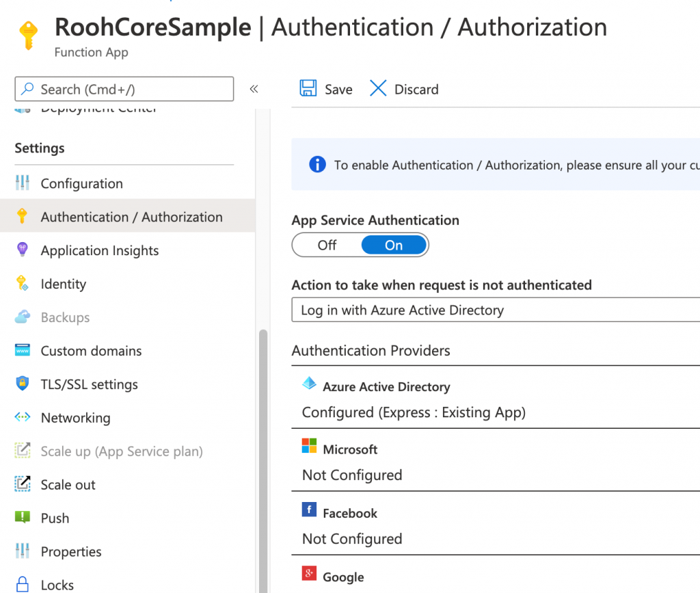
Task: Click the Discard X icon
Action: coord(378,88)
